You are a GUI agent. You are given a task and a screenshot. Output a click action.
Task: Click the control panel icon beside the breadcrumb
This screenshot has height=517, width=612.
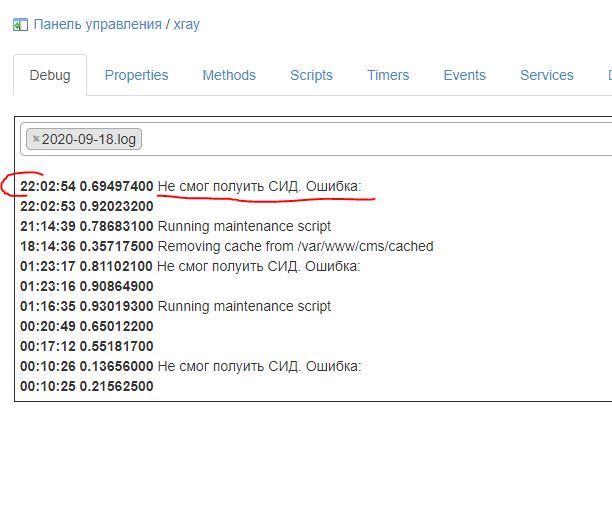click(x=20, y=25)
